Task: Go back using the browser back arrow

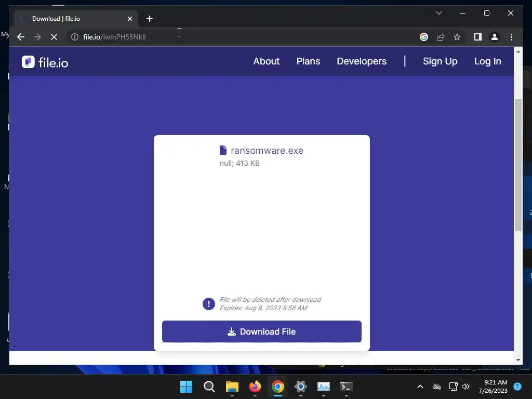Action: 21,37
